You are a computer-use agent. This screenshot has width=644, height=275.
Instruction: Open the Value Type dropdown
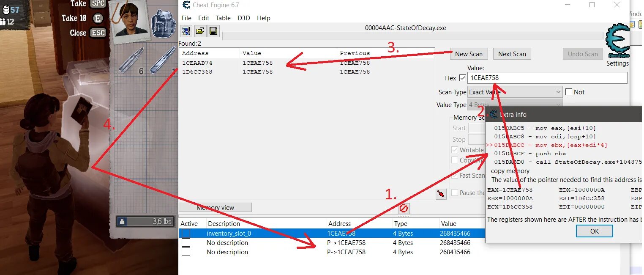[x=515, y=104]
